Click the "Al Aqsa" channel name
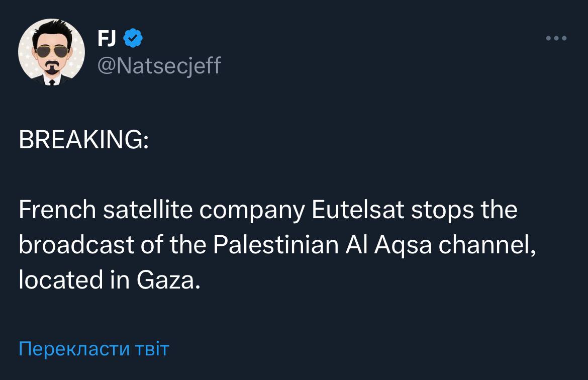 (x=386, y=245)
